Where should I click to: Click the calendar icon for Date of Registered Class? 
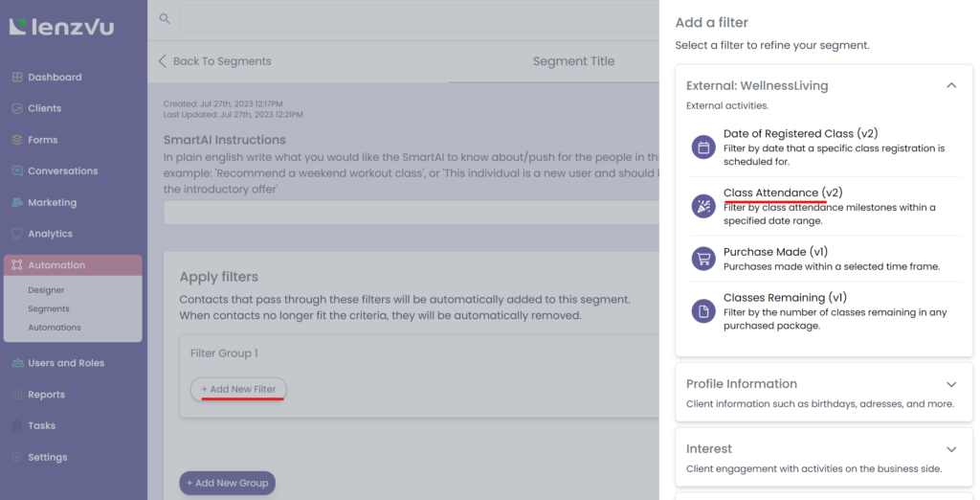[703, 148]
